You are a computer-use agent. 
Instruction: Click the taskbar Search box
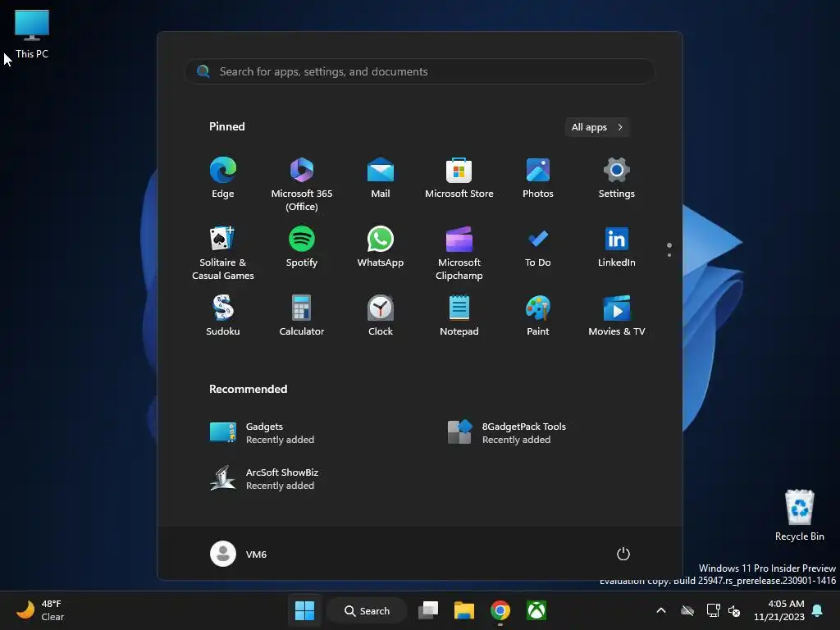click(367, 610)
